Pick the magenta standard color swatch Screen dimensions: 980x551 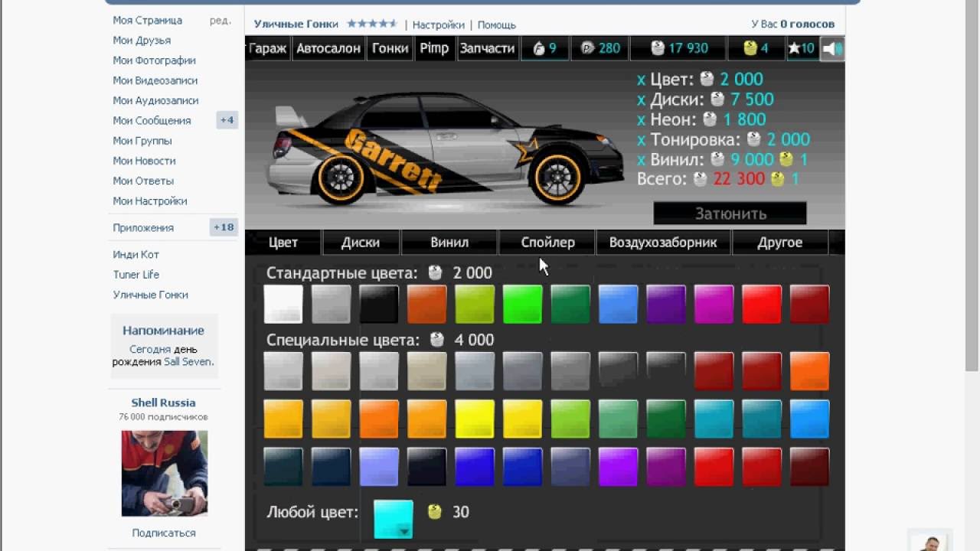tap(714, 304)
